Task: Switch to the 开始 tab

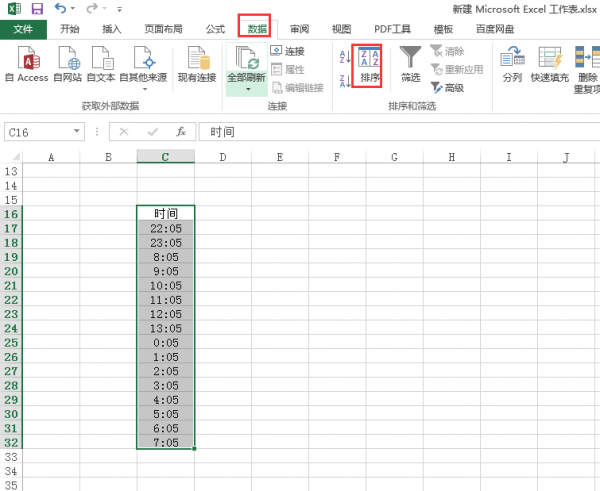Action: (70, 29)
